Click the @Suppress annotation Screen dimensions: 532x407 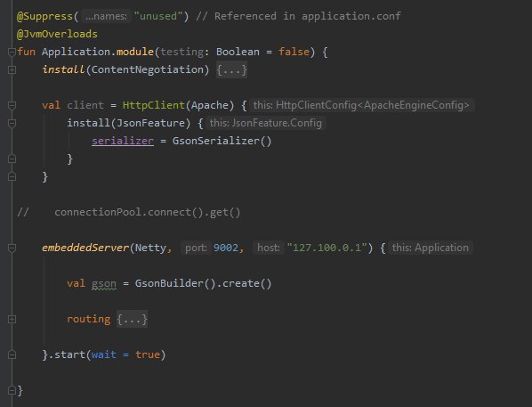pos(44,16)
